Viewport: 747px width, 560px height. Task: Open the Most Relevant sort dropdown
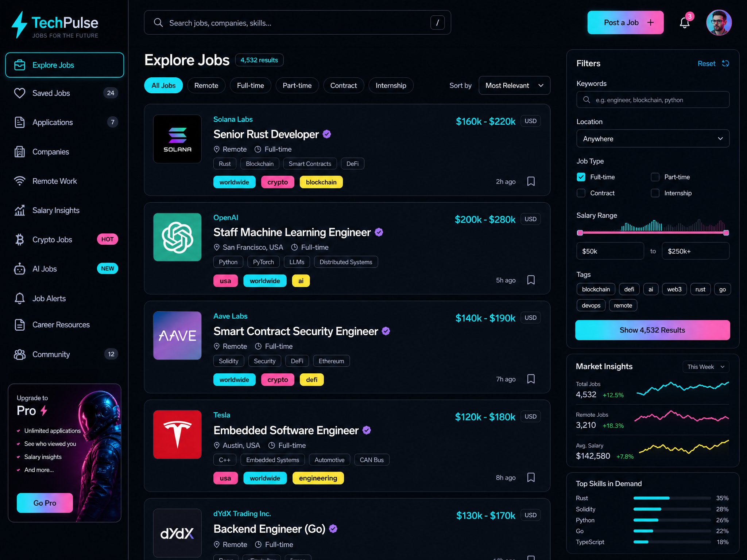(514, 85)
